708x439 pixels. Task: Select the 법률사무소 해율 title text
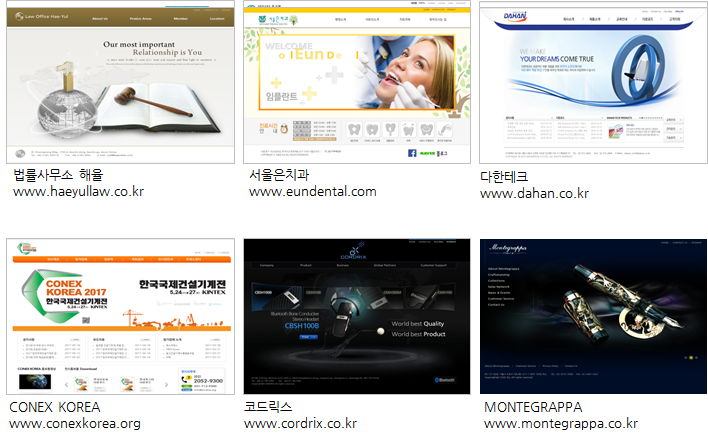[x=58, y=175]
